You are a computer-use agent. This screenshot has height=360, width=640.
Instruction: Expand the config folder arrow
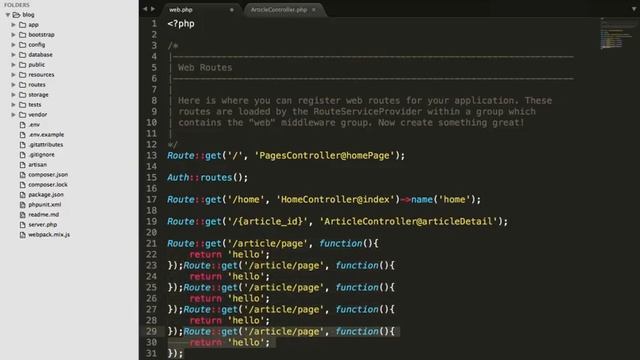pyautogui.click(x=13, y=45)
